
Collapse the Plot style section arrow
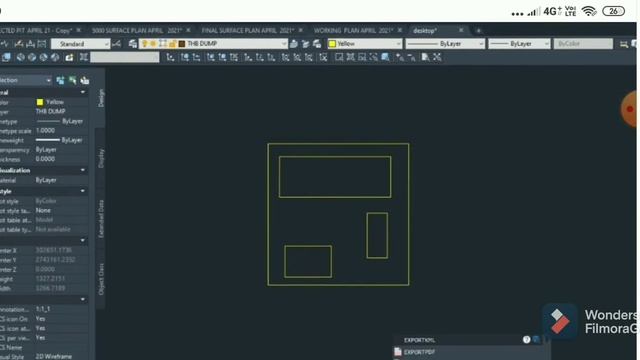(x=83, y=191)
